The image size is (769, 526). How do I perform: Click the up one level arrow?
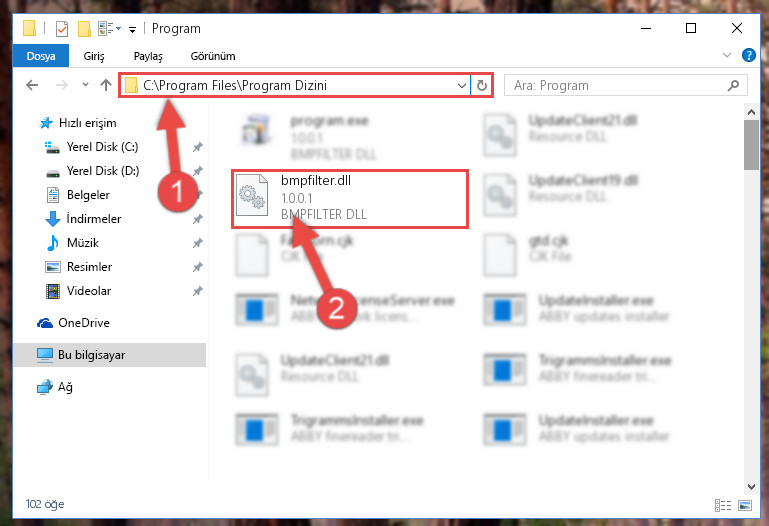(106, 85)
